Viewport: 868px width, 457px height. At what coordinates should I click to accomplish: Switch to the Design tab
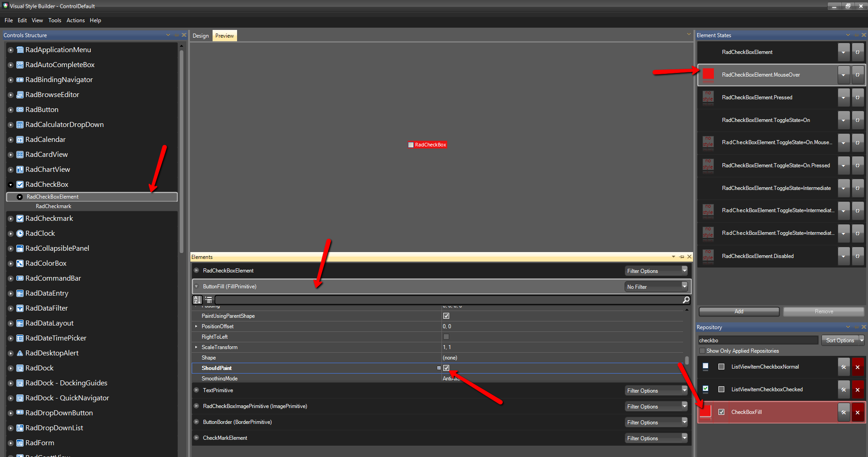[201, 36]
